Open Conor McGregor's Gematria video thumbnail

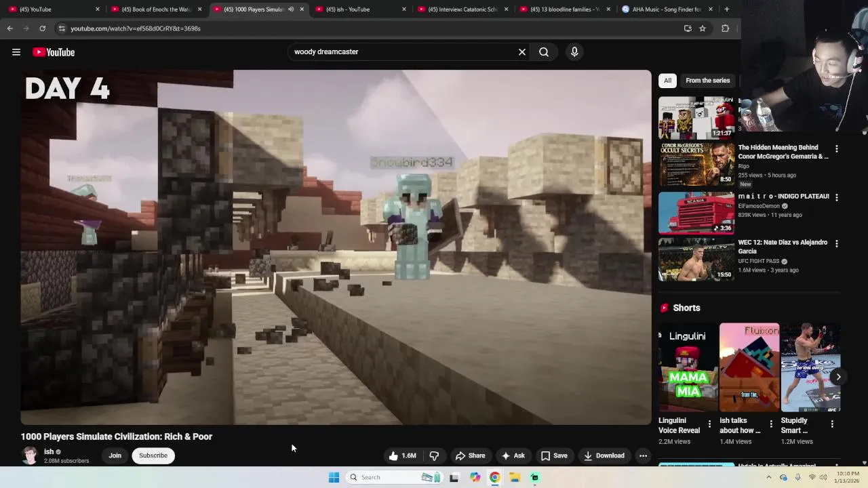696,164
